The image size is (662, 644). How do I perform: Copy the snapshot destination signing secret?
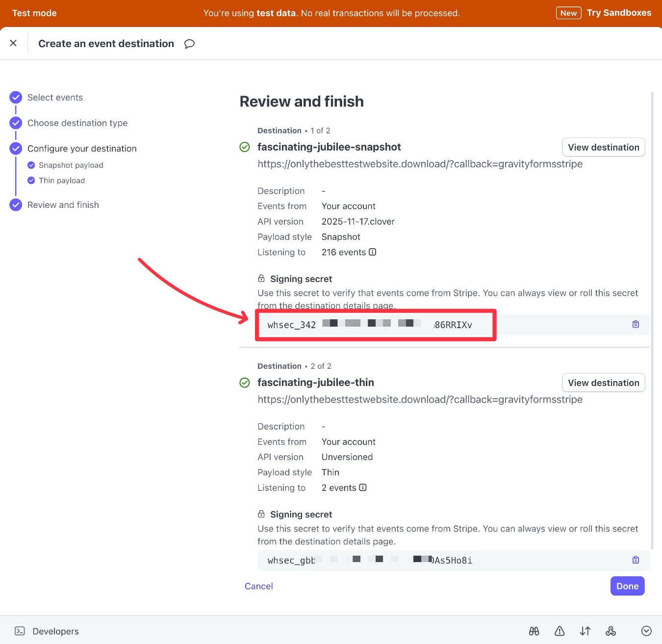pyautogui.click(x=635, y=324)
